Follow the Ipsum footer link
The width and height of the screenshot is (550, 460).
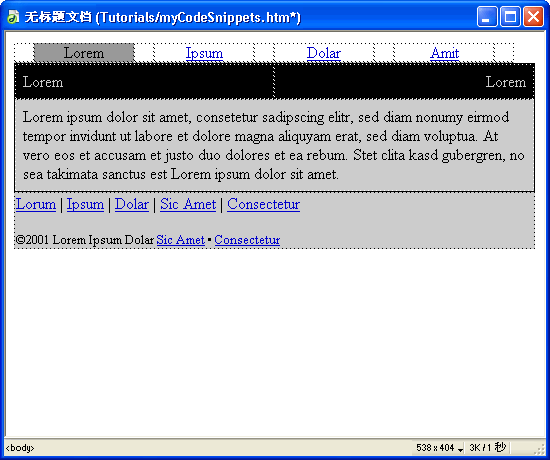coord(85,204)
